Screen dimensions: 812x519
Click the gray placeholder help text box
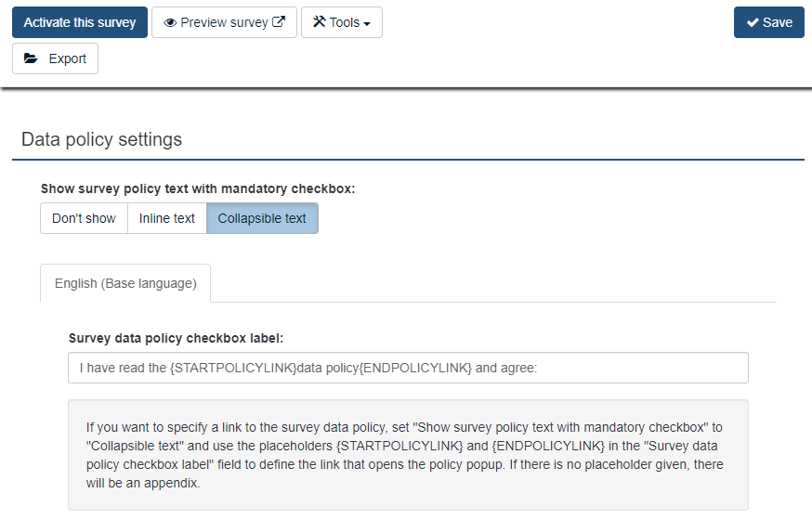point(408,455)
